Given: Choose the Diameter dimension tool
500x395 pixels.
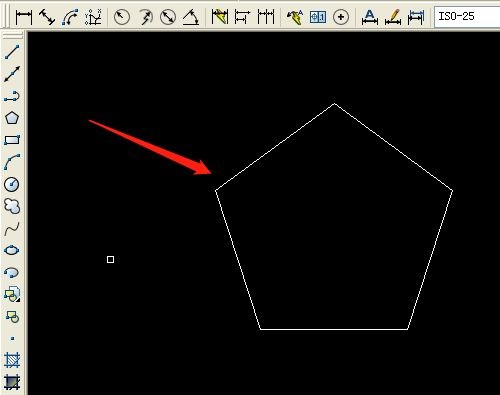Looking at the screenshot, I should click(x=168, y=17).
